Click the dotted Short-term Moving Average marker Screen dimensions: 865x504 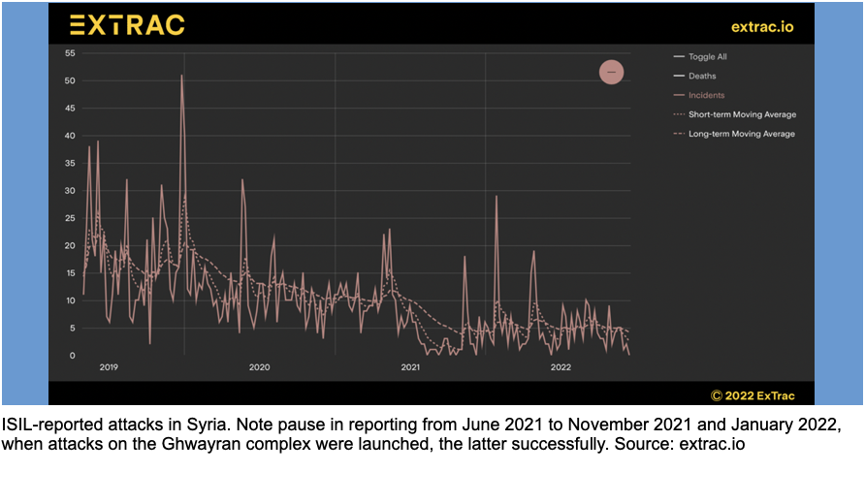(678, 114)
